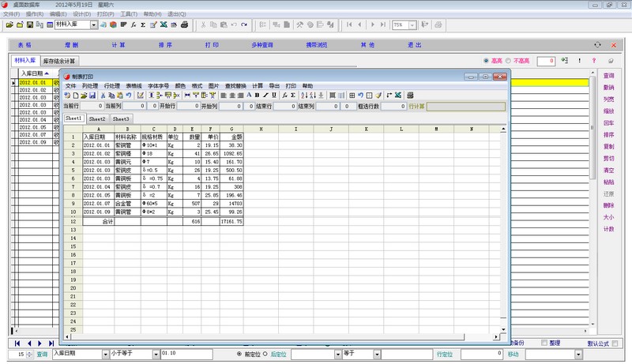Switch to the Sheet2 tab
Screen dimensions: 632x364
tap(96, 118)
